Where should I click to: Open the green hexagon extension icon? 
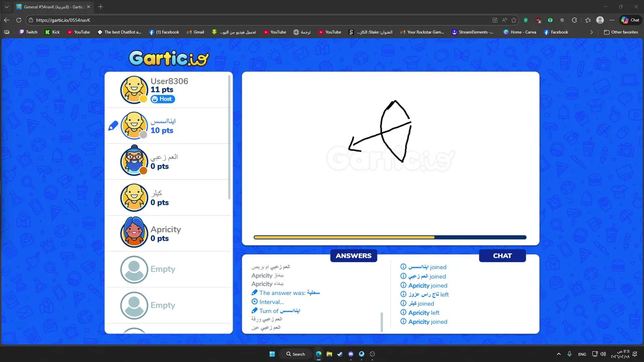[x=550, y=20]
